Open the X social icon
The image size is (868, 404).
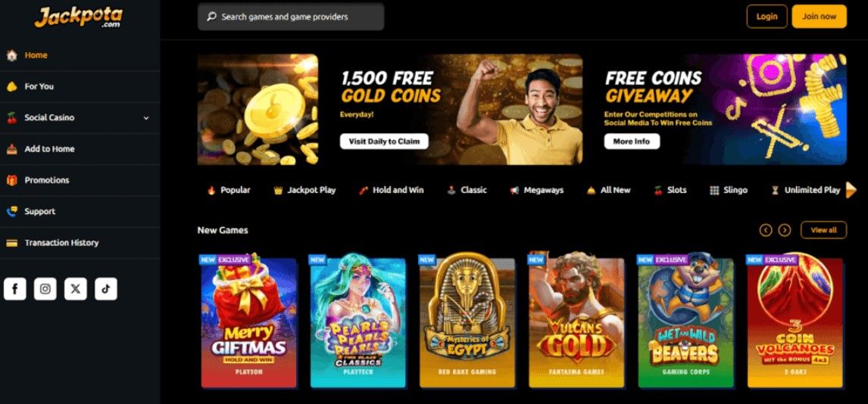[x=75, y=288]
